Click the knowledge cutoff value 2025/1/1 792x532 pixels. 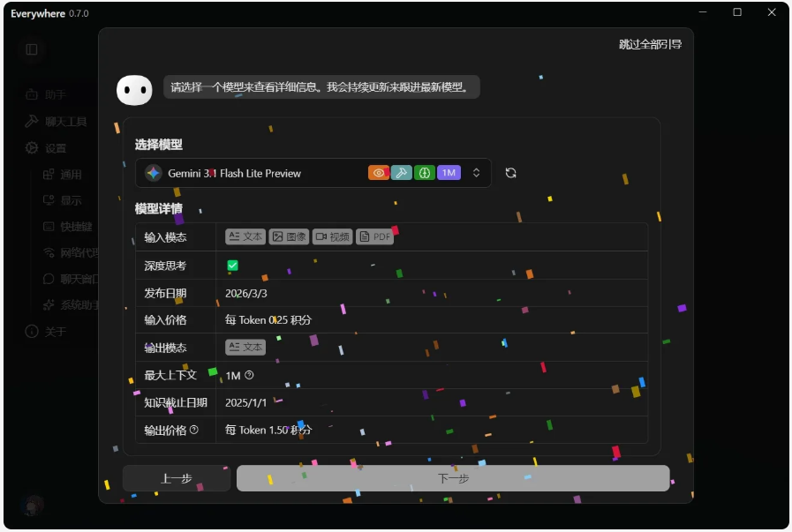click(x=245, y=402)
